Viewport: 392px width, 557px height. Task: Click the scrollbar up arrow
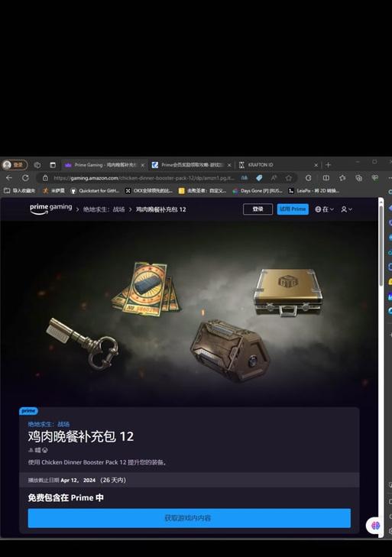coord(381,201)
